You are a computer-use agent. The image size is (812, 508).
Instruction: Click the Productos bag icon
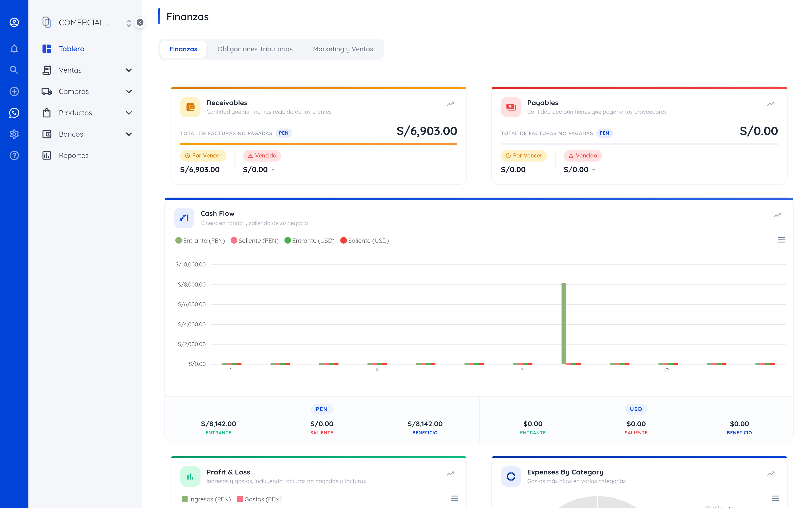pyautogui.click(x=47, y=113)
